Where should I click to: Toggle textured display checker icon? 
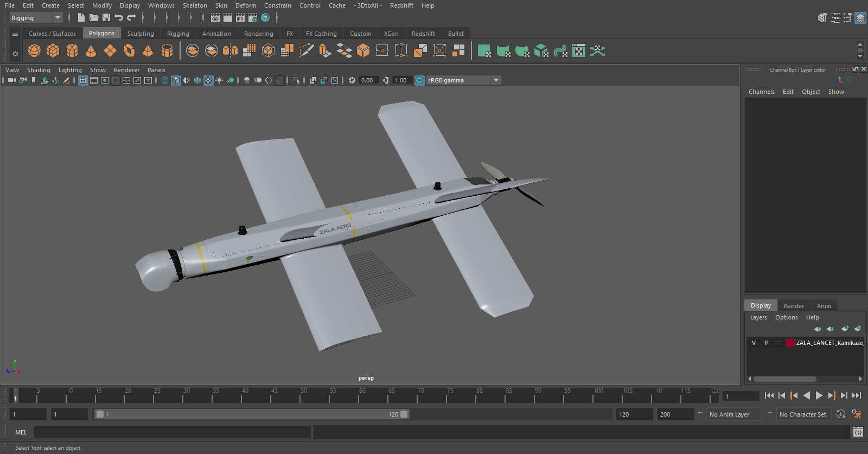coord(208,80)
